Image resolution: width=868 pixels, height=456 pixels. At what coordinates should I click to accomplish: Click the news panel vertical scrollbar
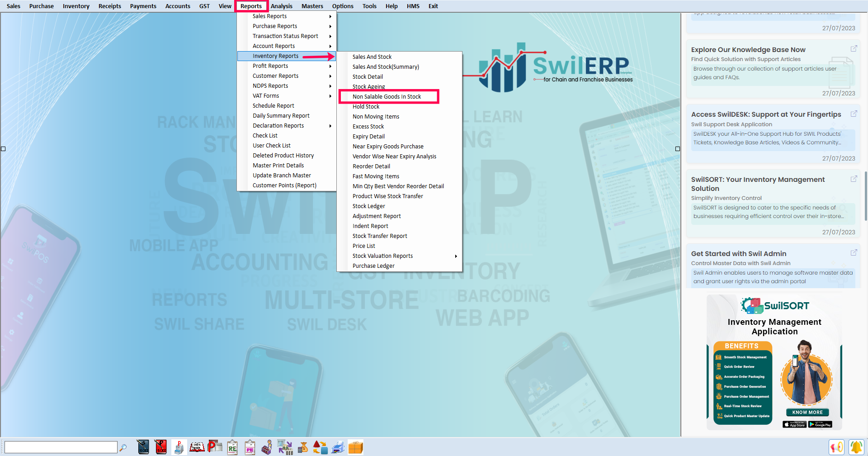pos(865,196)
